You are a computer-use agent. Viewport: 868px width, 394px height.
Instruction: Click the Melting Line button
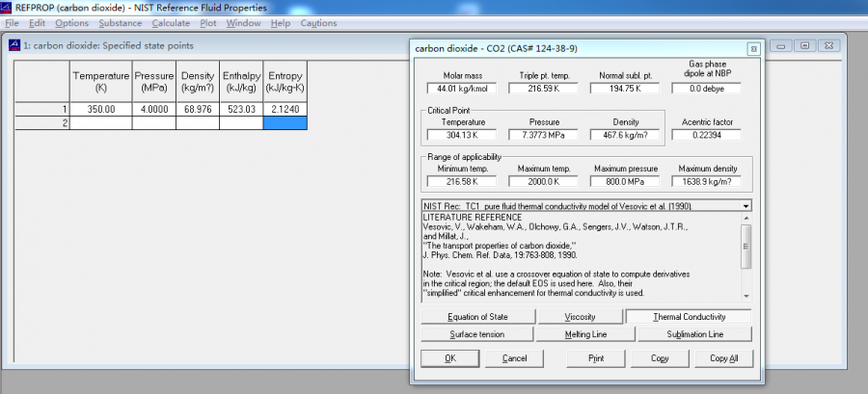click(585, 334)
